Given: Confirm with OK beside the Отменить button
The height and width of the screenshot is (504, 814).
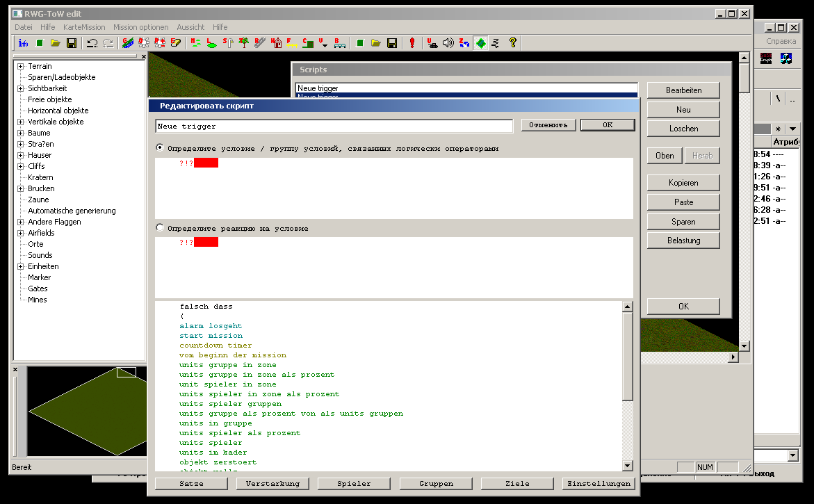Looking at the screenshot, I should 608,125.
